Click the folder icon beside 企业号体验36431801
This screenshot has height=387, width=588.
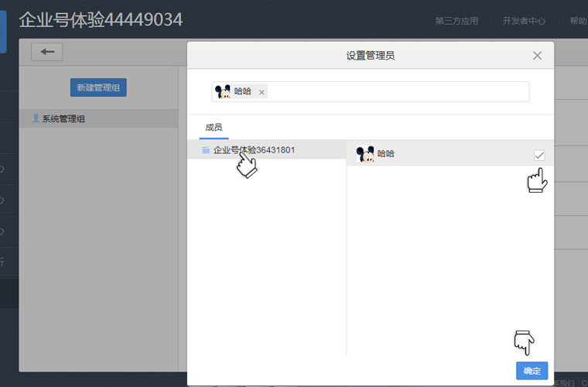click(206, 150)
